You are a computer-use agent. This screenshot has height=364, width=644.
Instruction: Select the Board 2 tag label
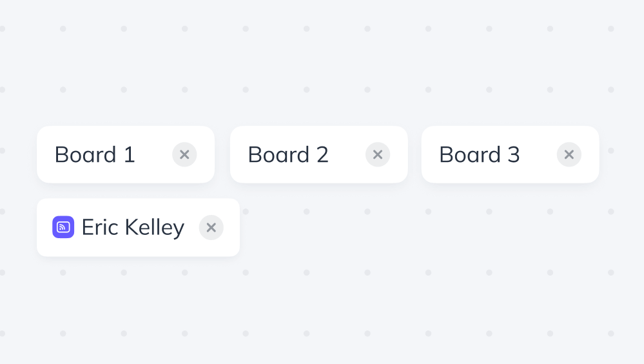288,155
